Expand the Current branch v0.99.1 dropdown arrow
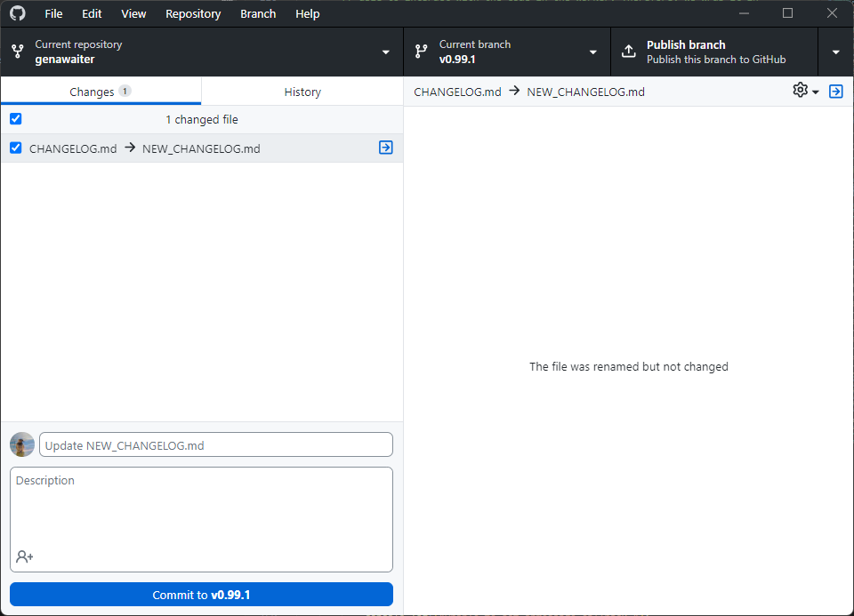Viewport: 854px width, 616px height. (593, 52)
